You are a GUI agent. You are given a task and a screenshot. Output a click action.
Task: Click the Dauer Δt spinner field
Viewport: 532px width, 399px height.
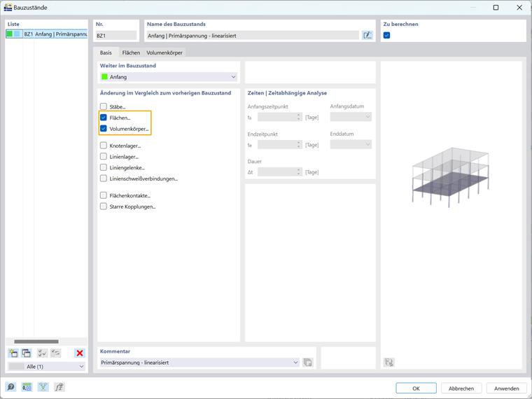tap(279, 172)
